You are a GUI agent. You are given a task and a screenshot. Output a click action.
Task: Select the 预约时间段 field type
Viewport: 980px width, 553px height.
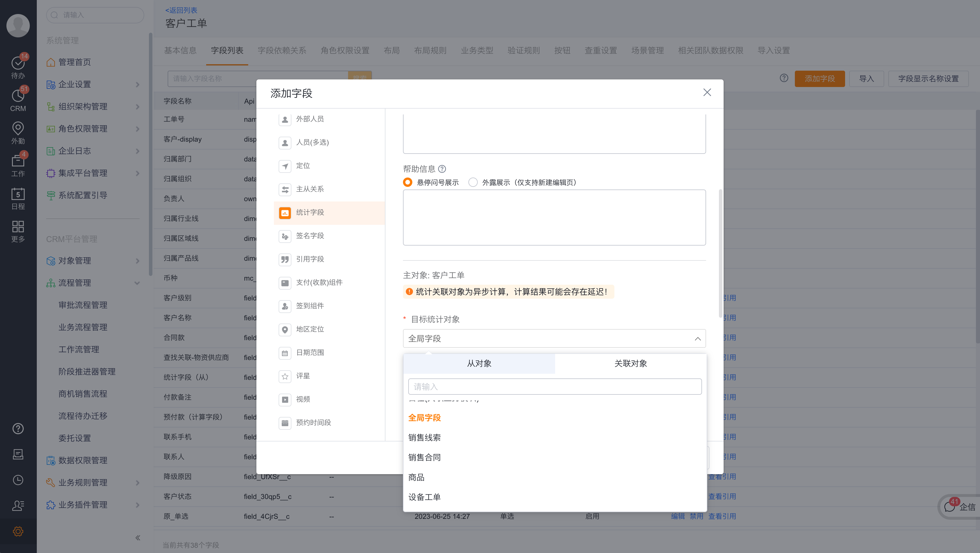point(329,422)
